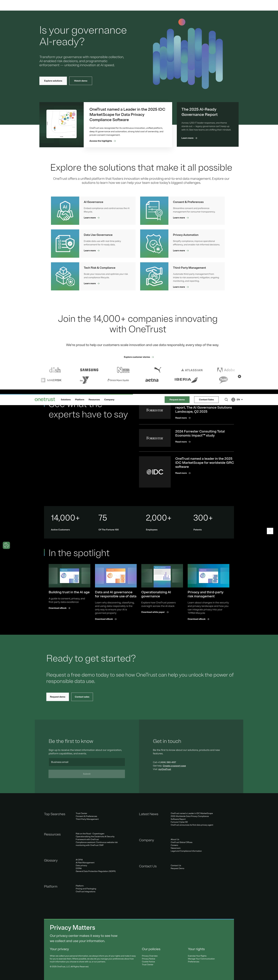The image size is (278, 980).
Task: Click the Business email input field
Action: coord(87,762)
